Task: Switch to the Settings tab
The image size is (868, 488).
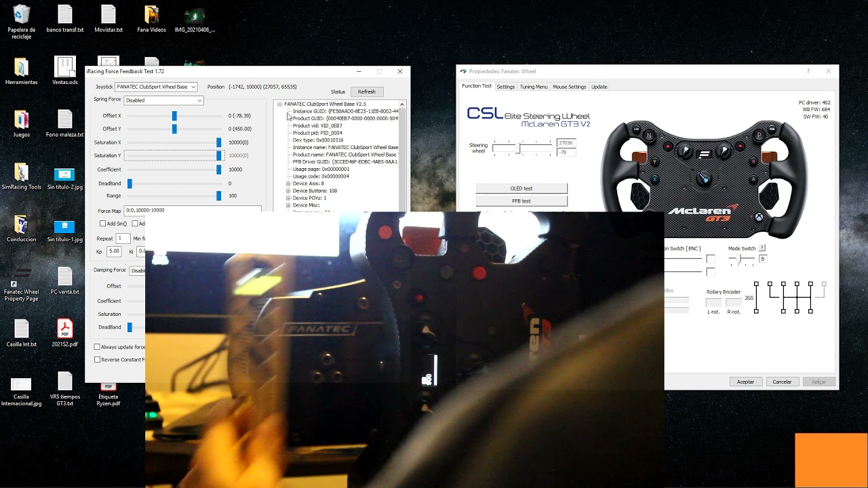Action: [506, 87]
